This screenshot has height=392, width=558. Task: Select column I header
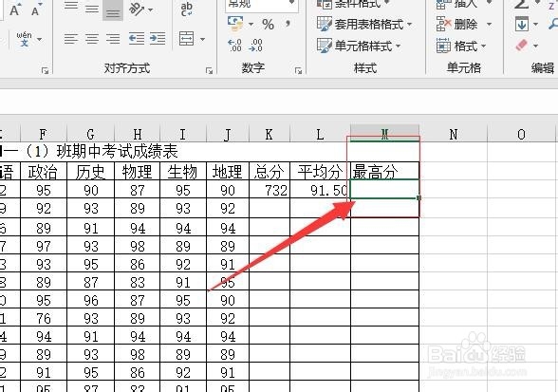tap(183, 134)
